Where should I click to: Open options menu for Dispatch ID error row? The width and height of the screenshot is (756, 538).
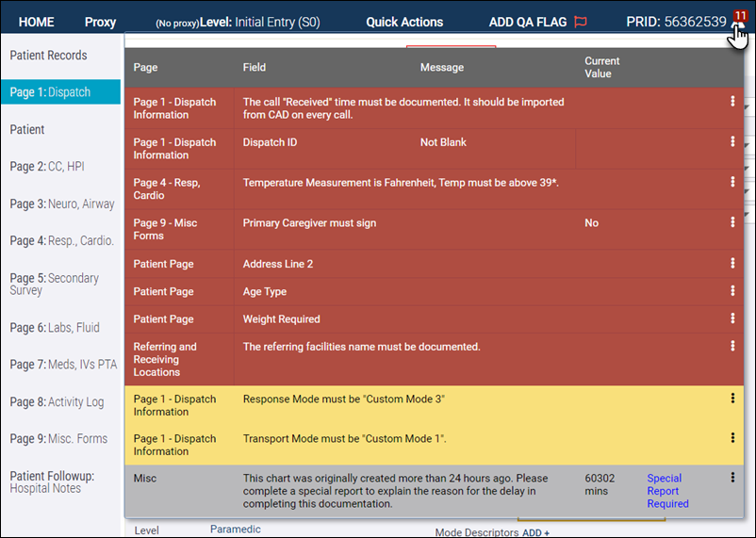point(732,142)
